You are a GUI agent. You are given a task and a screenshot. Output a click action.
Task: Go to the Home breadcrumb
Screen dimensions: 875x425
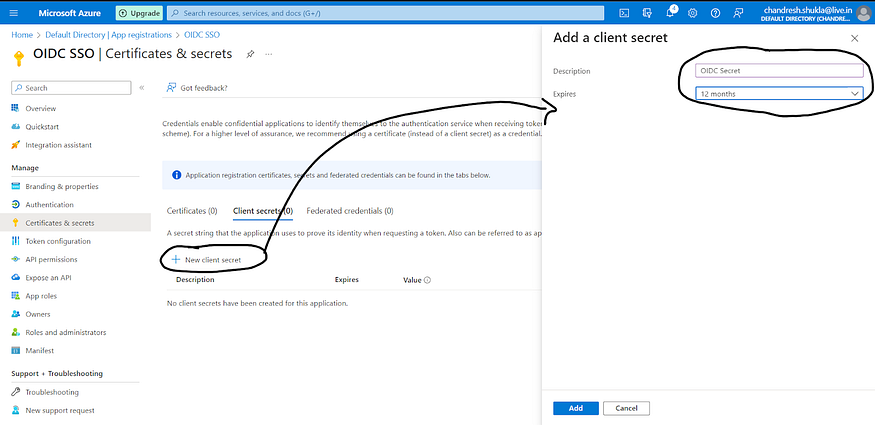[22, 35]
